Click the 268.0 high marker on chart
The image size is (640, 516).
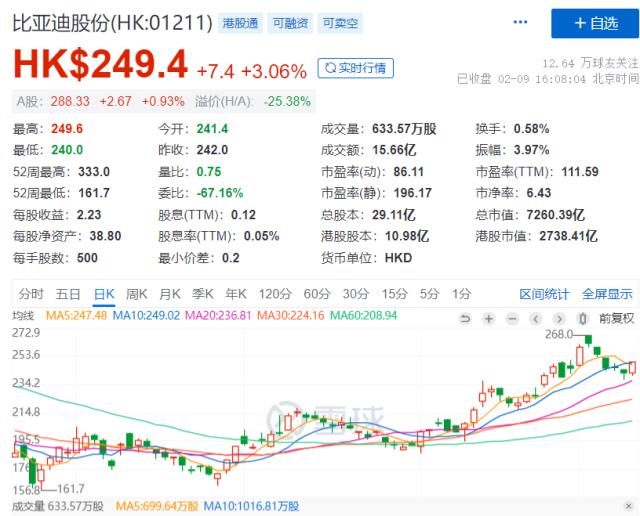pyautogui.click(x=559, y=335)
